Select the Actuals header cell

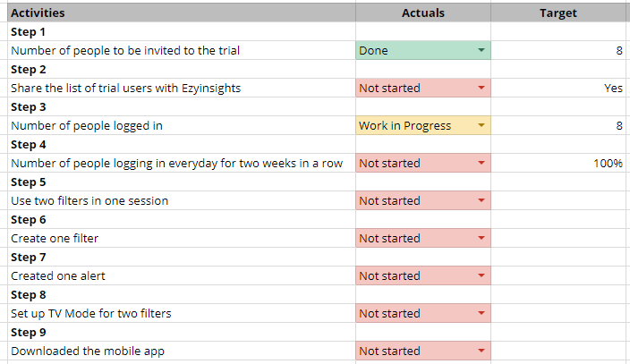pos(423,13)
